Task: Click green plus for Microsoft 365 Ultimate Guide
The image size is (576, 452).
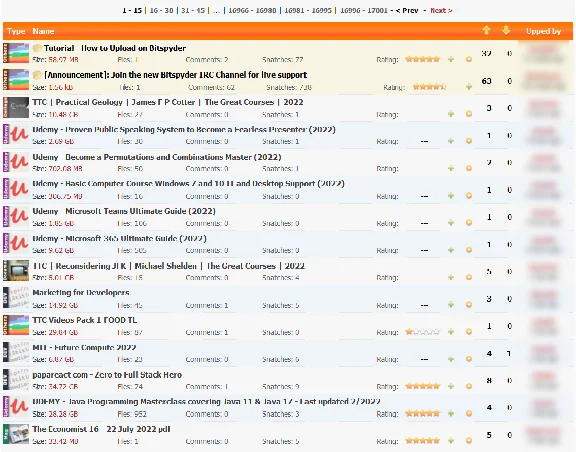Action: point(451,250)
